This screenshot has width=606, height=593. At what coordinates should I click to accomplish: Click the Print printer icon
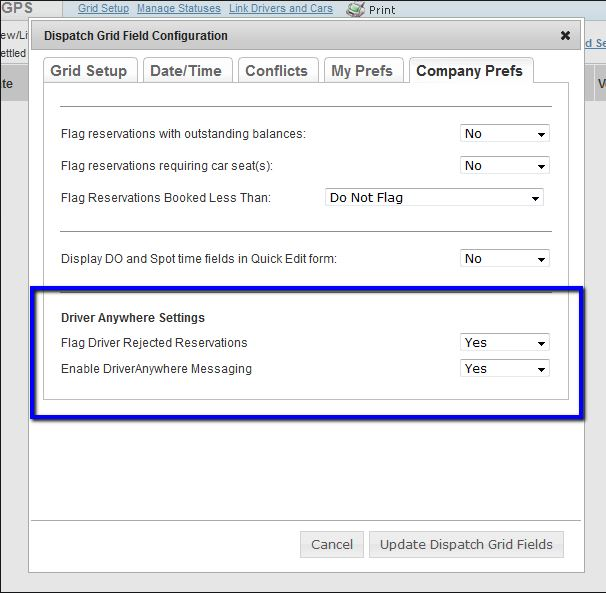tap(355, 9)
